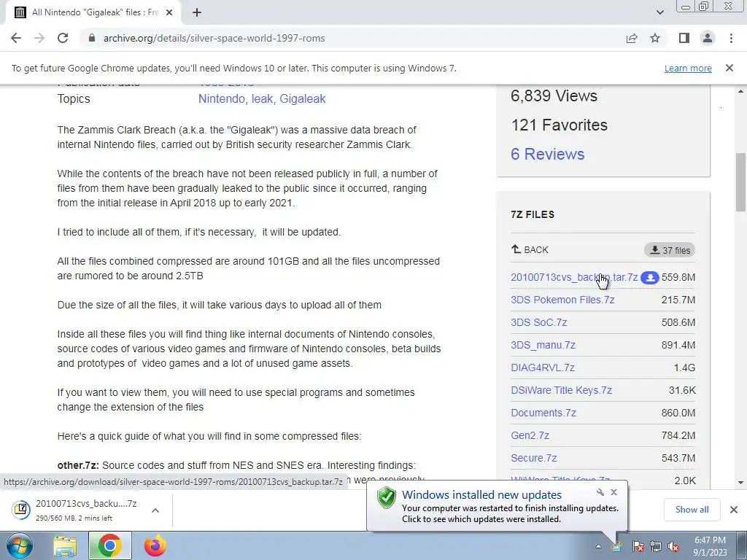The height and width of the screenshot is (560, 747).
Task: Download DIAG4RVL.7z
Action: pyautogui.click(x=543, y=367)
